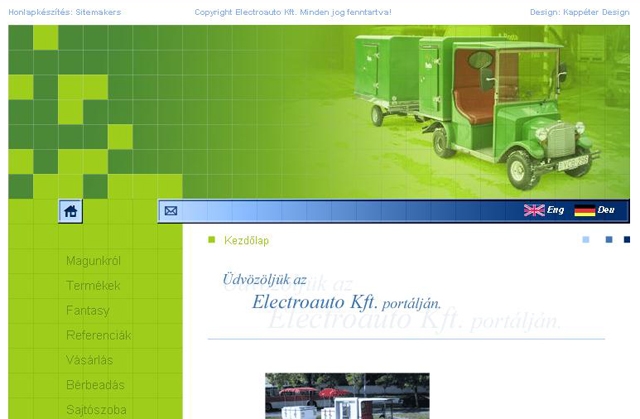The height and width of the screenshot is (419, 640).
Task: Click the light blue square swatch
Action: tap(586, 239)
